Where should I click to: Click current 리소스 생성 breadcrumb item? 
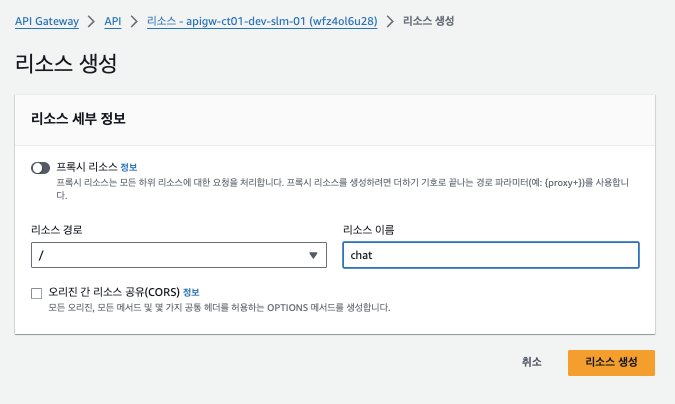click(428, 21)
